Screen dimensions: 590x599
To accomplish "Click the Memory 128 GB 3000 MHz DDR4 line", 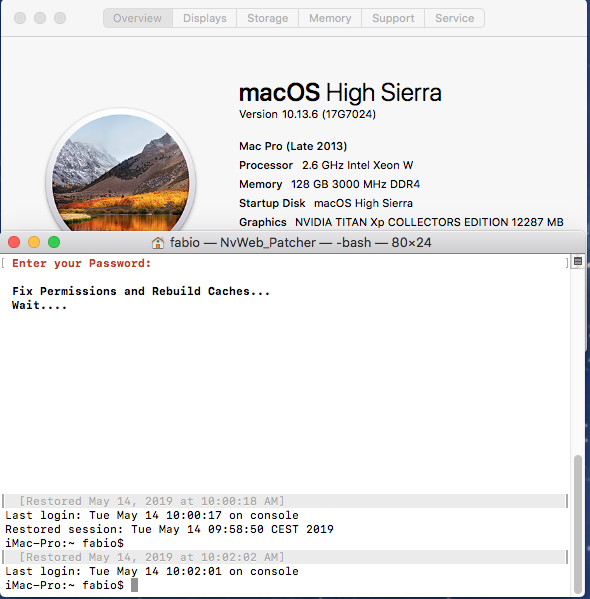I will click(x=329, y=185).
